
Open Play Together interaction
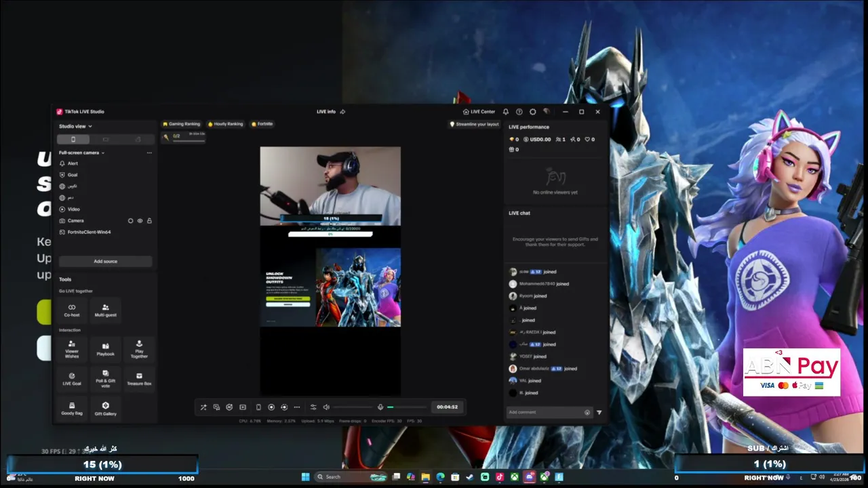[139, 349]
